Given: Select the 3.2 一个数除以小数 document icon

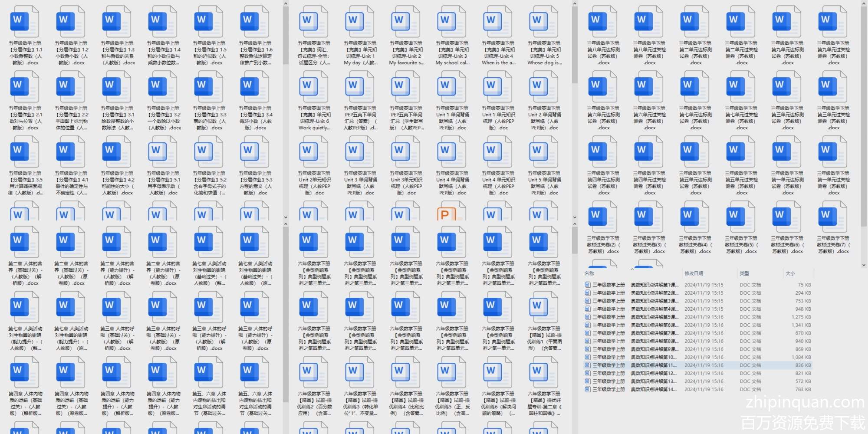Looking at the screenshot, I should tap(163, 86).
